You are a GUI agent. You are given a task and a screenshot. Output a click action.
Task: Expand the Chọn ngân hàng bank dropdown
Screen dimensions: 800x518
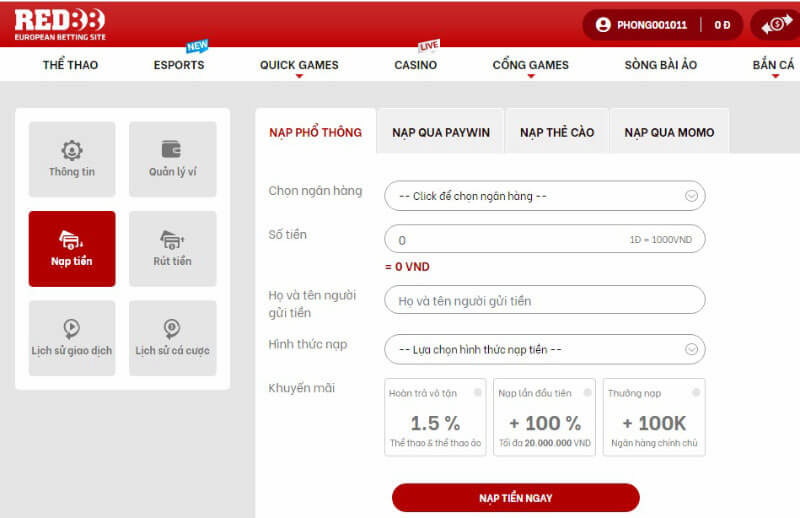click(544, 196)
